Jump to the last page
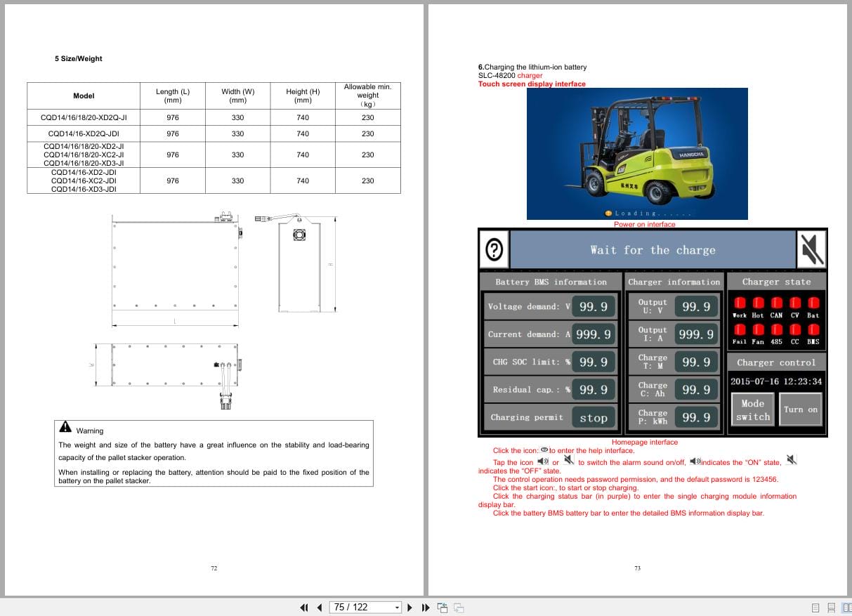 click(x=426, y=607)
